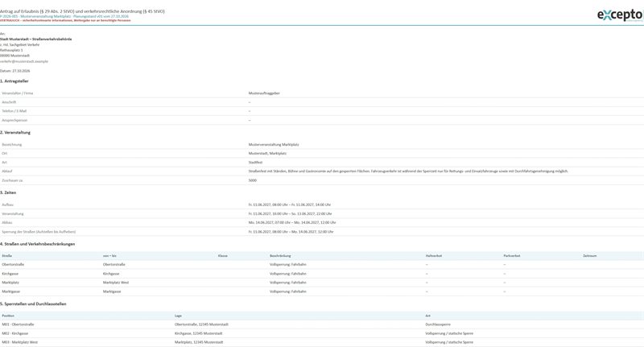Viewport: 644px width, 347px height.
Task: Click 'Vollsperrung: Fahrbahn' in the Obertorstraße row
Action: 288,264
